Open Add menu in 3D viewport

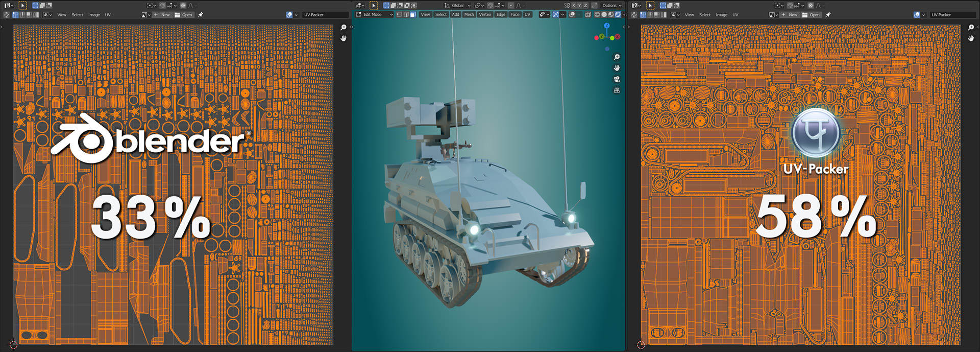click(455, 14)
